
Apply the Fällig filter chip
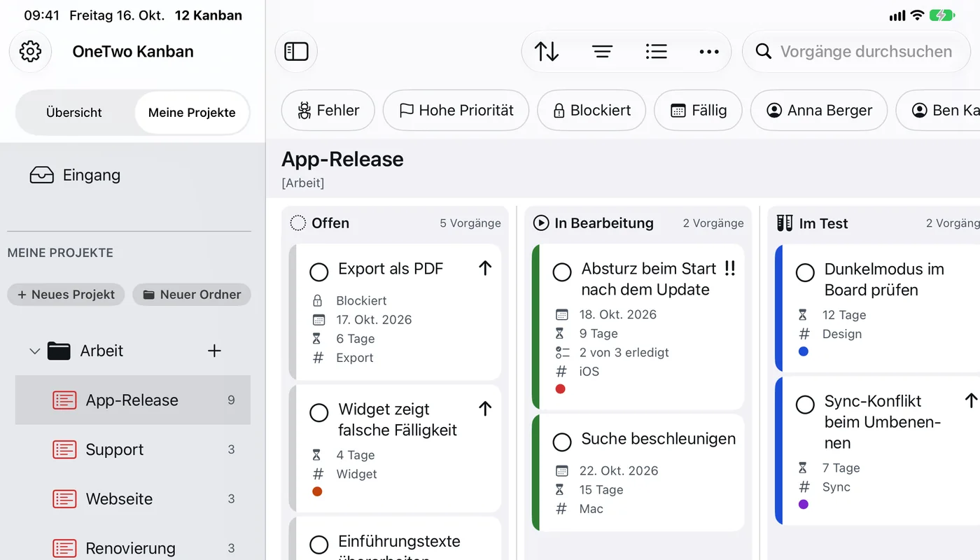698,111
